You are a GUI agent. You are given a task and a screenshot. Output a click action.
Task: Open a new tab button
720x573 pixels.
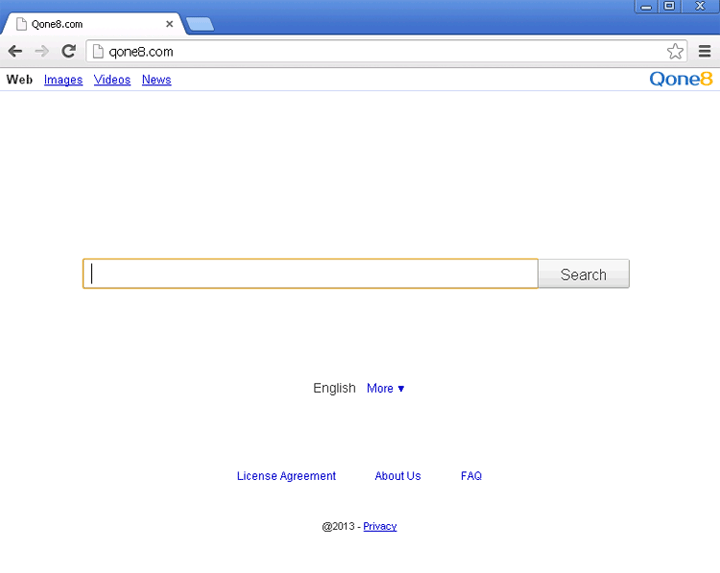199,24
